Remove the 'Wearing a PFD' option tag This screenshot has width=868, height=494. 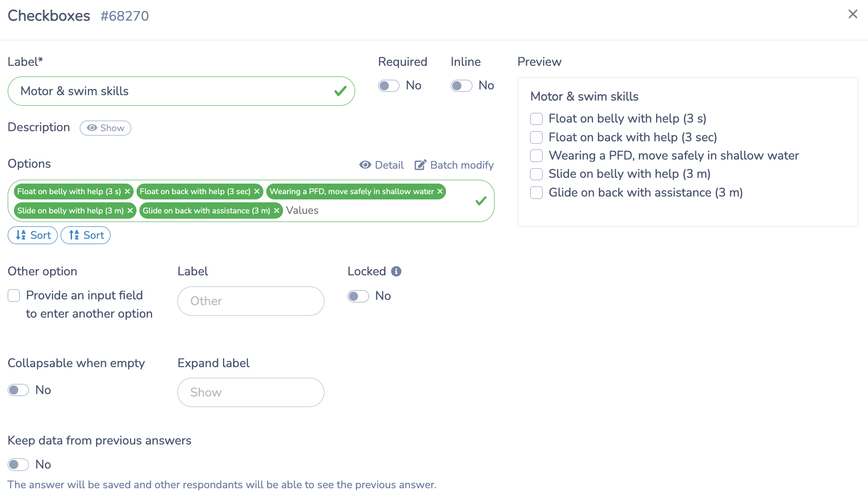click(440, 191)
